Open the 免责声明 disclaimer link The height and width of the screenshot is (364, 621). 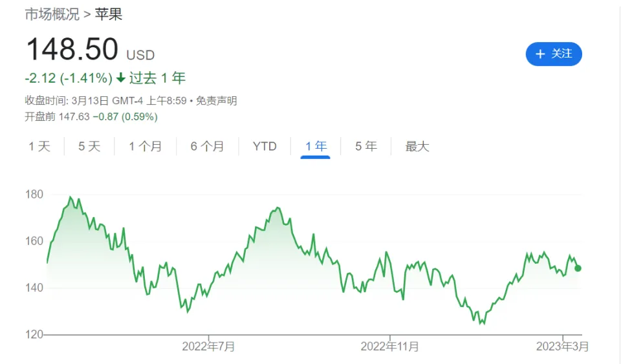(x=216, y=101)
